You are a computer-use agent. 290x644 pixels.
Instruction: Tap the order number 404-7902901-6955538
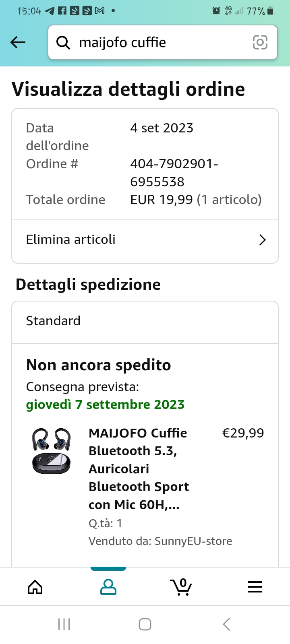tap(173, 173)
